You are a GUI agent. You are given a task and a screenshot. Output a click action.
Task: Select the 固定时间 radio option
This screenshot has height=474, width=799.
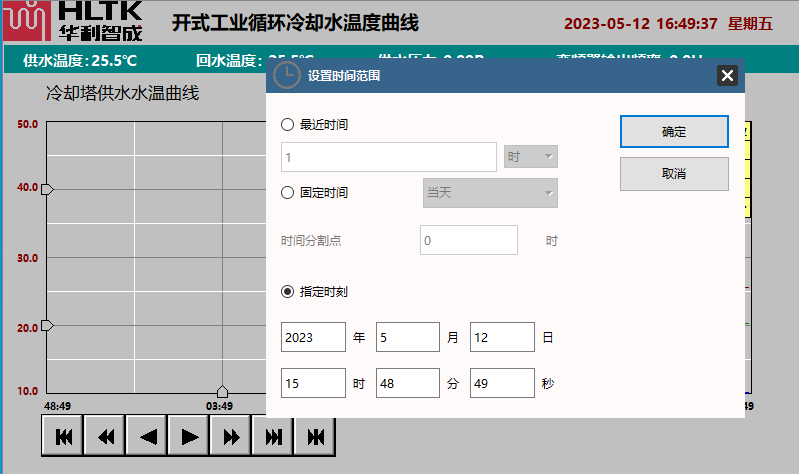point(288,193)
